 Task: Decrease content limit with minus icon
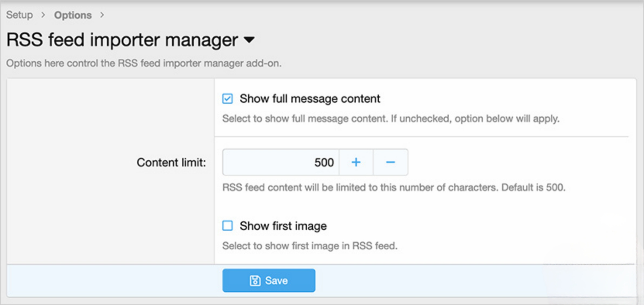(390, 162)
